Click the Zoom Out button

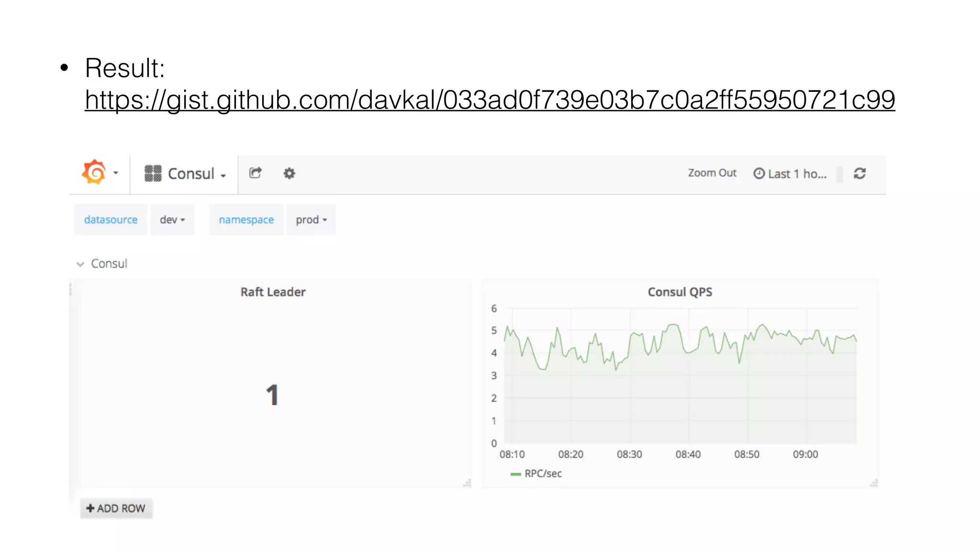pos(712,173)
